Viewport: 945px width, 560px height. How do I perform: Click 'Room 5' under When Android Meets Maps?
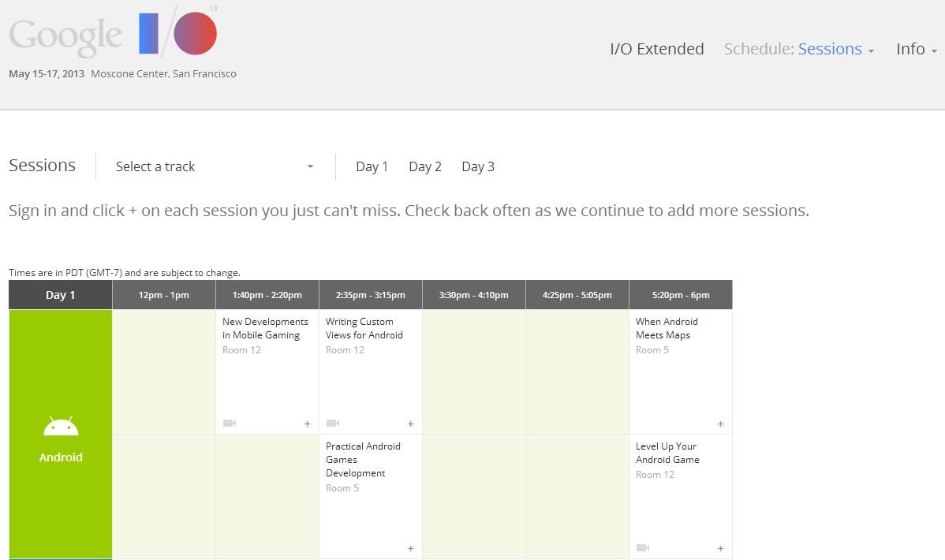(652, 350)
